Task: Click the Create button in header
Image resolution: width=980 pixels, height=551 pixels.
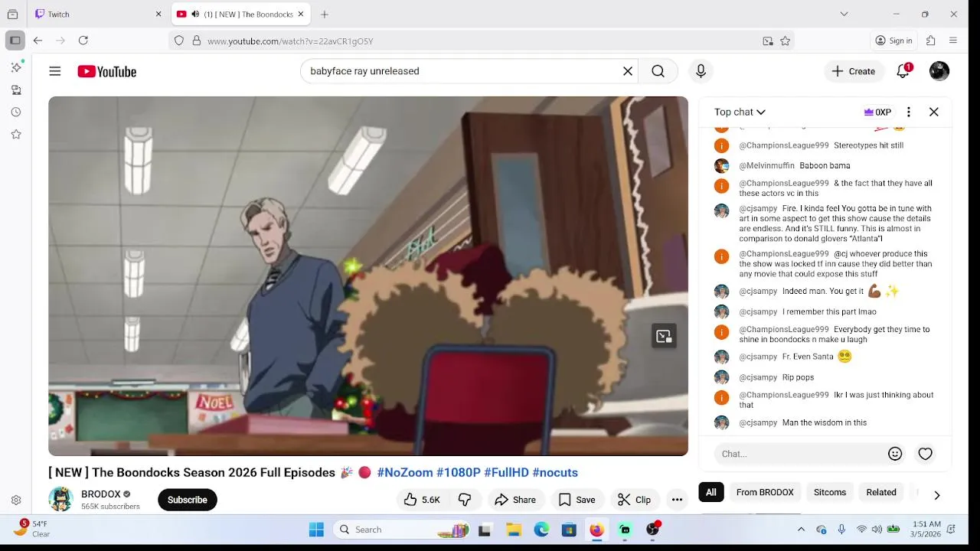Action: [x=854, y=71]
